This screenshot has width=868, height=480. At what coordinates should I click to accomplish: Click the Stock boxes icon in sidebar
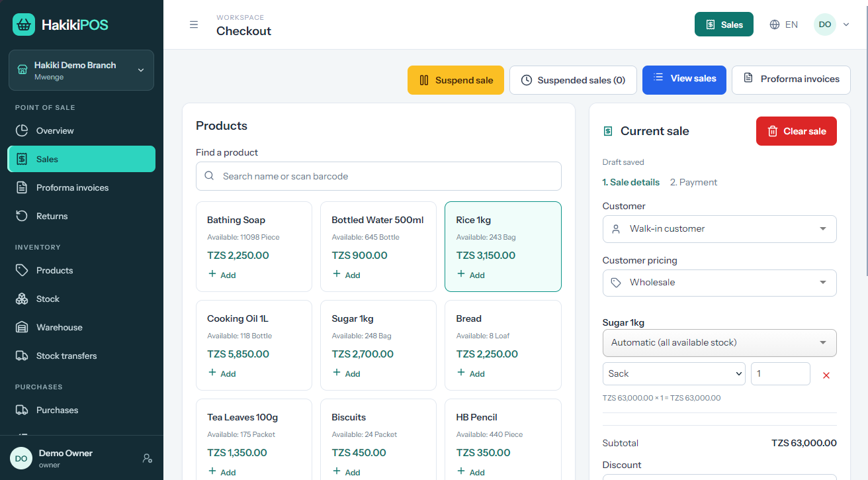click(22, 299)
